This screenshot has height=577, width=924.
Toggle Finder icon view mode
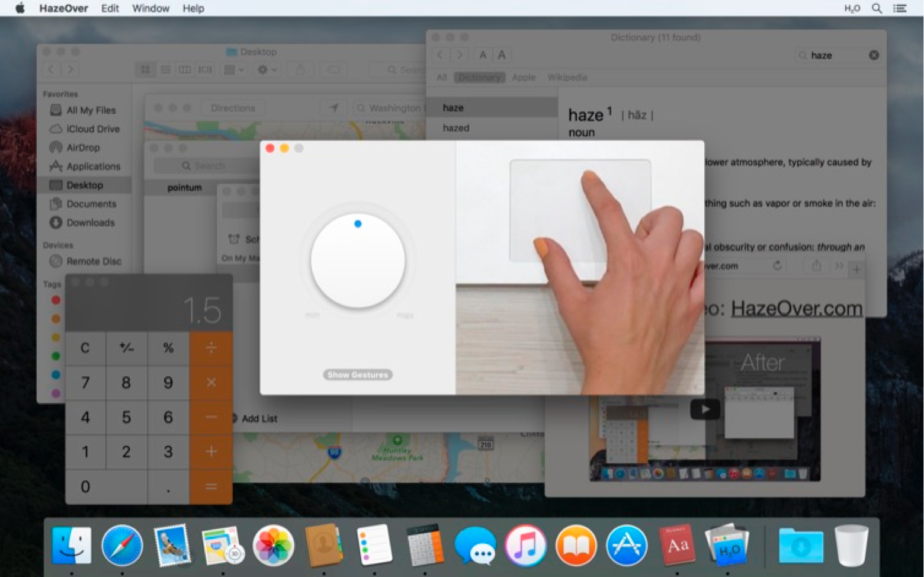(x=145, y=69)
